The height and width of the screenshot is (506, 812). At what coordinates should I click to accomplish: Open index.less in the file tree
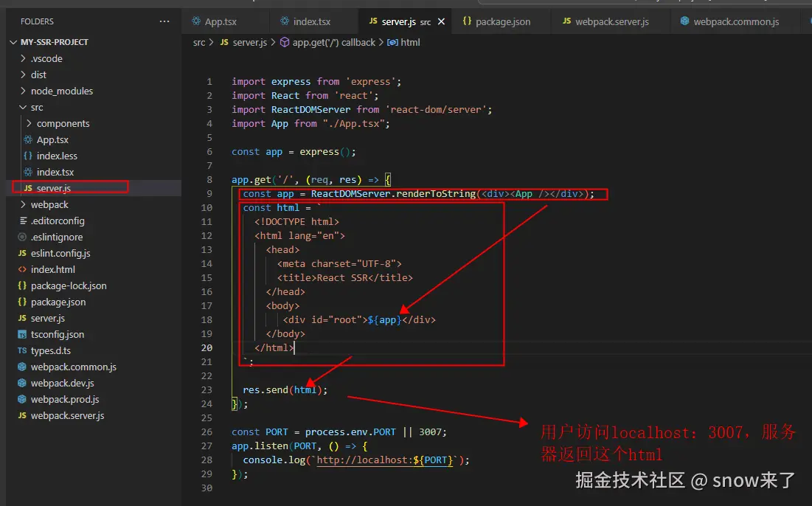click(x=57, y=156)
